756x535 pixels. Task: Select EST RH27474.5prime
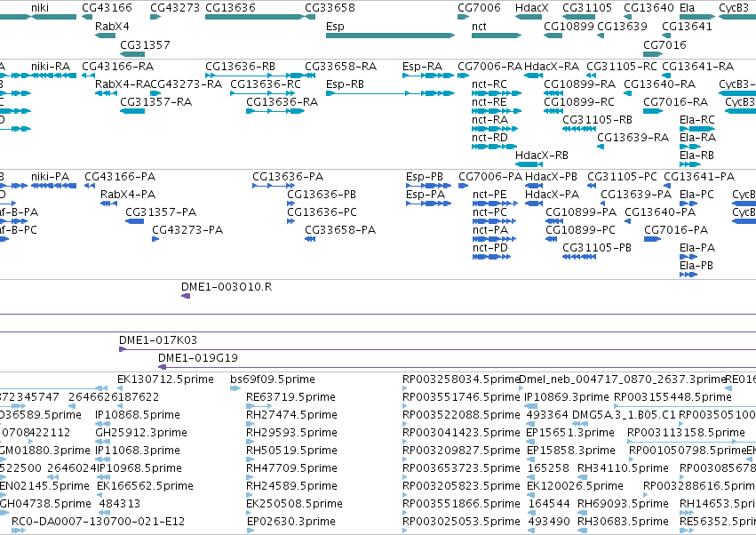click(x=291, y=415)
